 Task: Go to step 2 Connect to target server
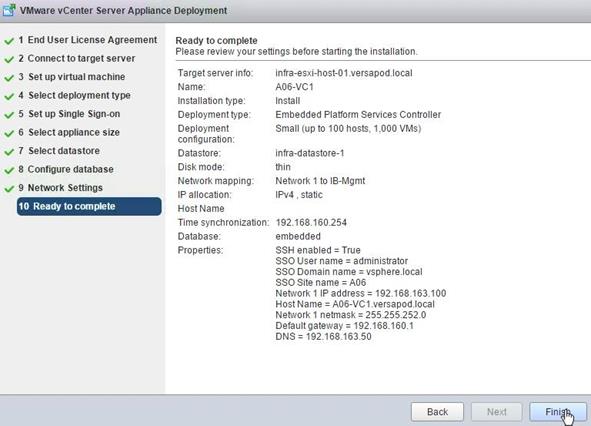(77, 58)
